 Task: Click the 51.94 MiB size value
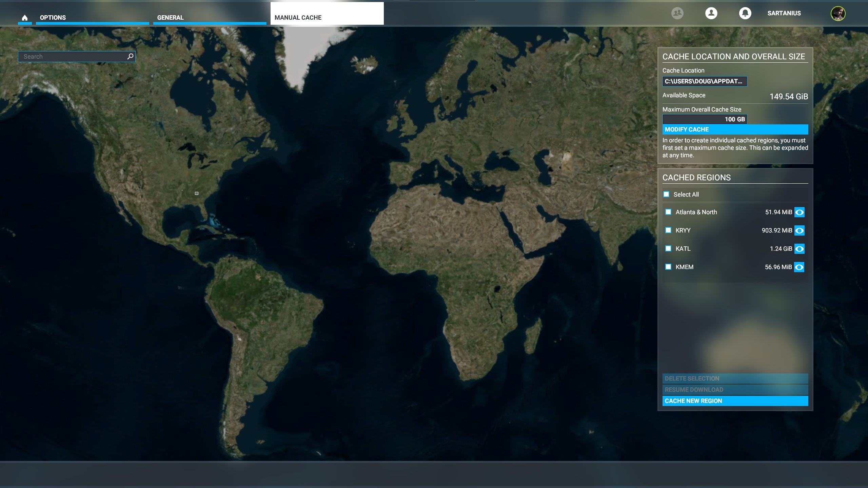778,212
